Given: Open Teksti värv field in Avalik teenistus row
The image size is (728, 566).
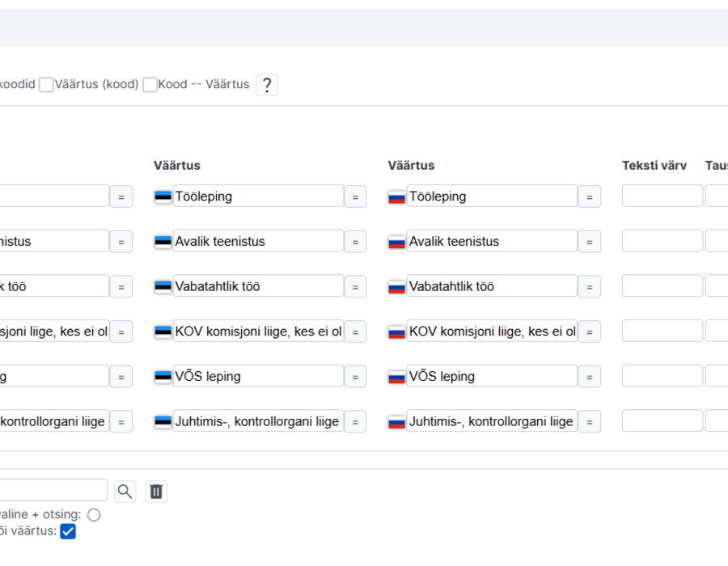Looking at the screenshot, I should click(662, 241).
